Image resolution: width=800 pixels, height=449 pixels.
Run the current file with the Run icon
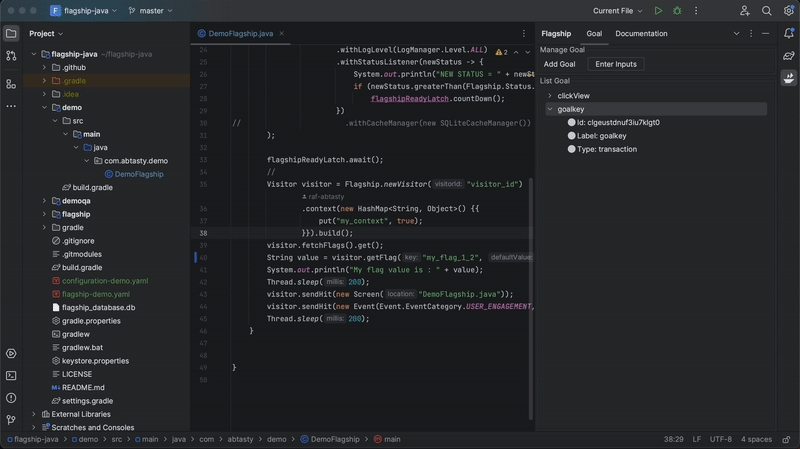658,11
